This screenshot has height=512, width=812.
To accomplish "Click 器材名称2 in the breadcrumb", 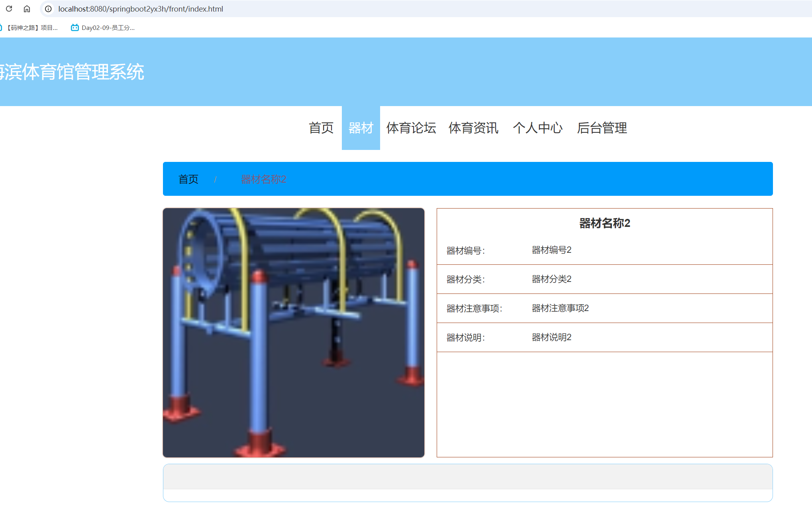I will [263, 179].
